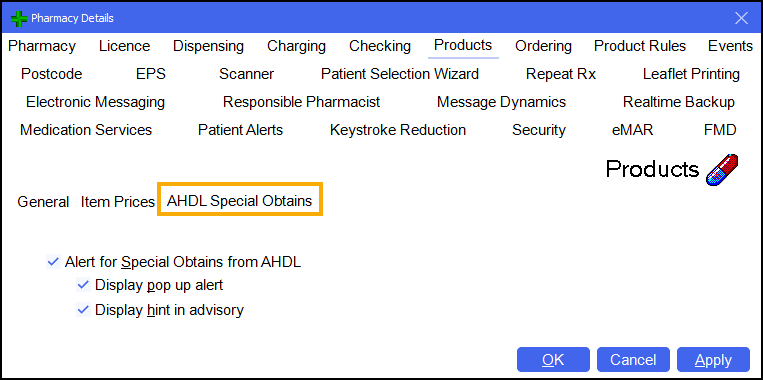Open the Patient Selection Wizard tab
The image size is (763, 380).
(400, 74)
